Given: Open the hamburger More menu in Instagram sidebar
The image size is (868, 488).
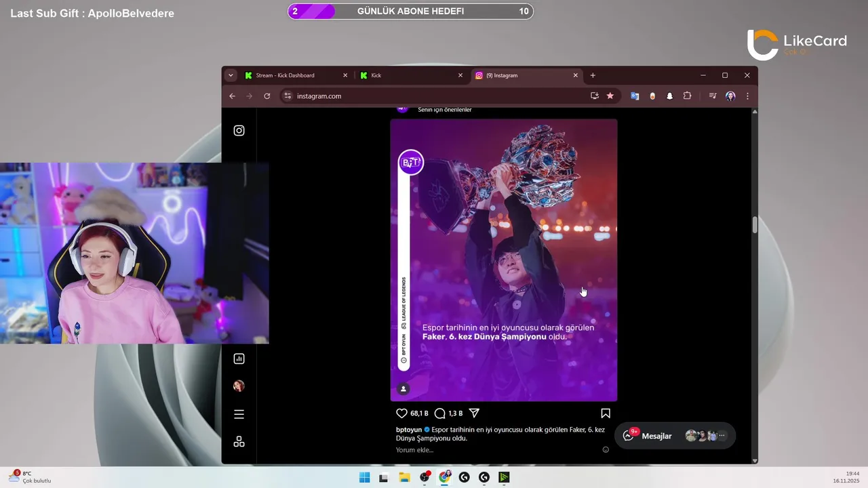Looking at the screenshot, I should pyautogui.click(x=239, y=414).
